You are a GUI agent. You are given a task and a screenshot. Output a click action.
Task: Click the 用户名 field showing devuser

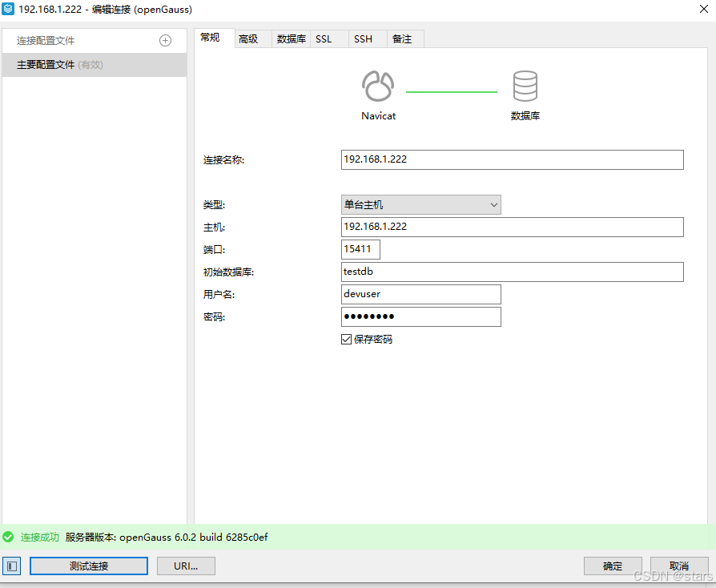[421, 294]
